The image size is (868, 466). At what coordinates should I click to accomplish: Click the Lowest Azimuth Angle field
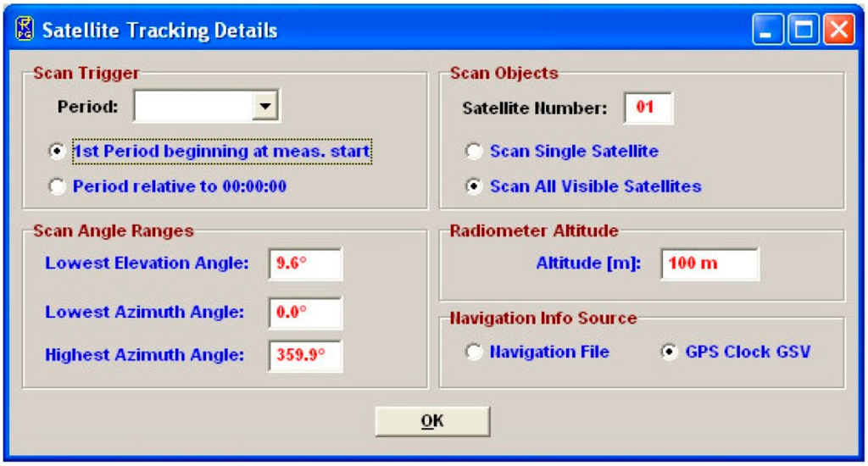[x=305, y=313]
